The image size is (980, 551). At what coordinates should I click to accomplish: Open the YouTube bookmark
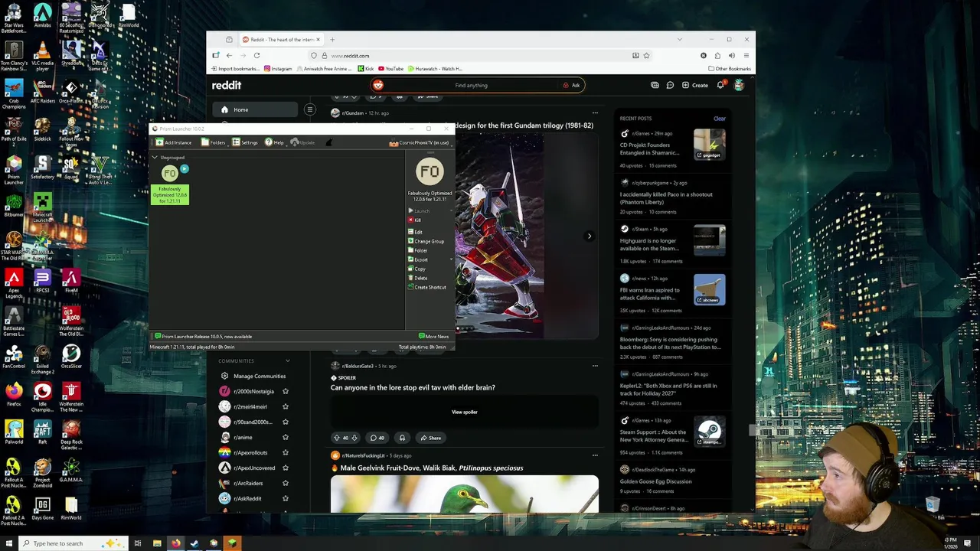(390, 69)
